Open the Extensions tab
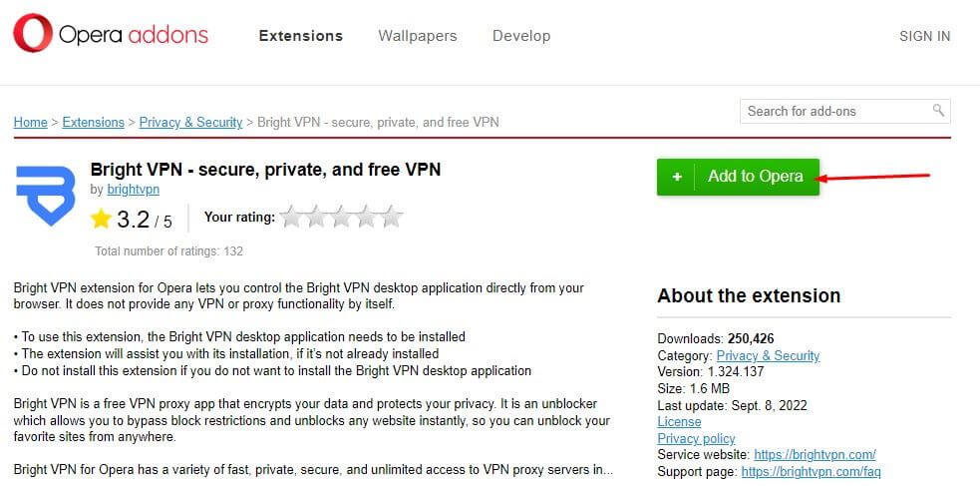Screen dimensions: 980x486 tap(300, 36)
